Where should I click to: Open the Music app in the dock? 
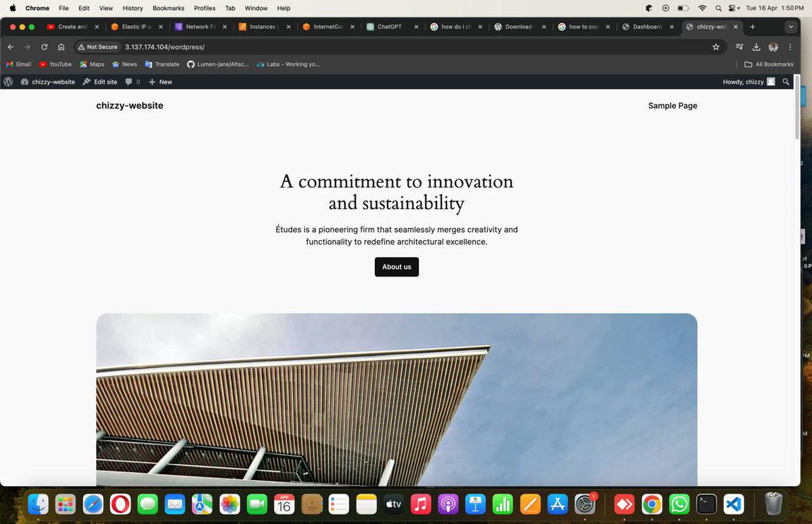click(x=420, y=504)
